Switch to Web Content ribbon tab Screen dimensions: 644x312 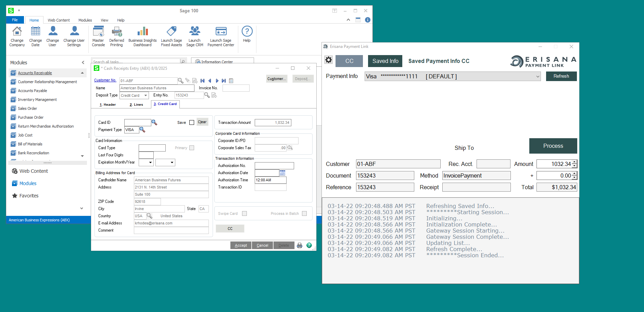[59, 20]
